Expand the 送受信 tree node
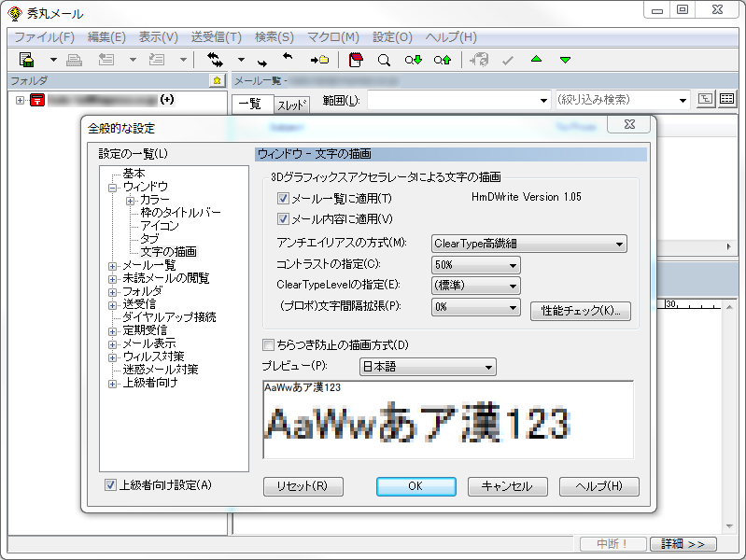 (x=113, y=305)
